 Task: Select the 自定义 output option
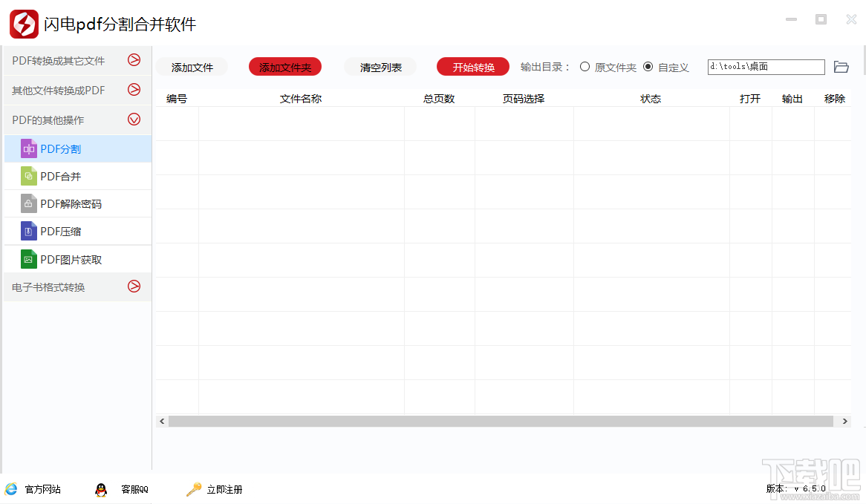[x=649, y=67]
